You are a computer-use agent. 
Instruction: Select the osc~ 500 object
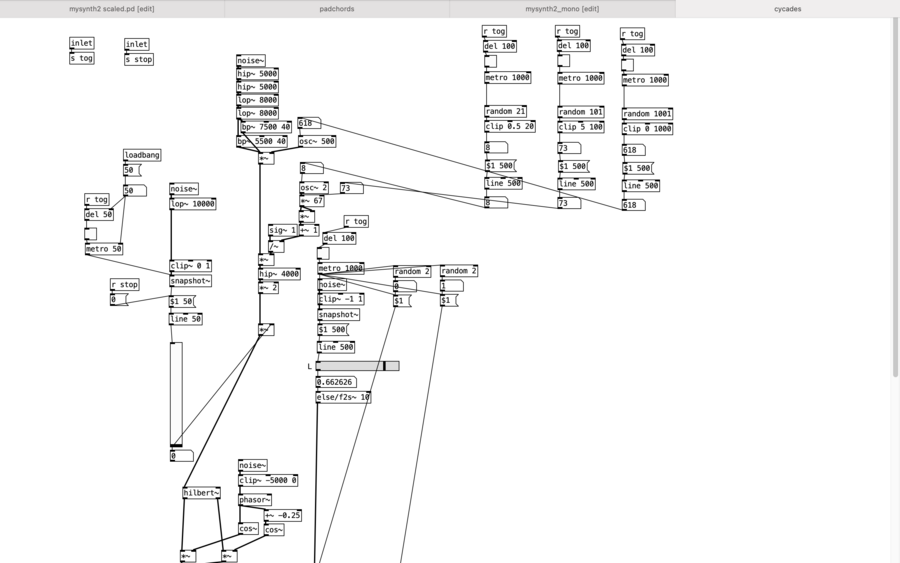317,141
